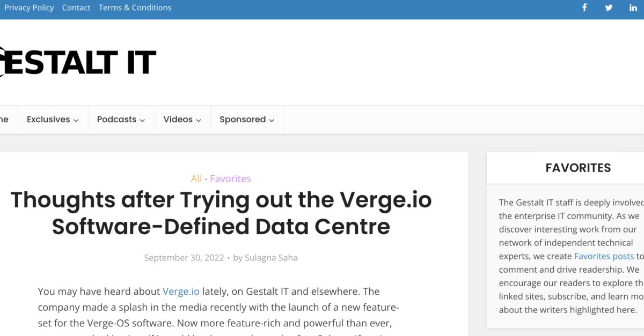Image resolution: width=644 pixels, height=336 pixels.
Task: Open the Favorites posts link in sidebar
Action: point(603,256)
